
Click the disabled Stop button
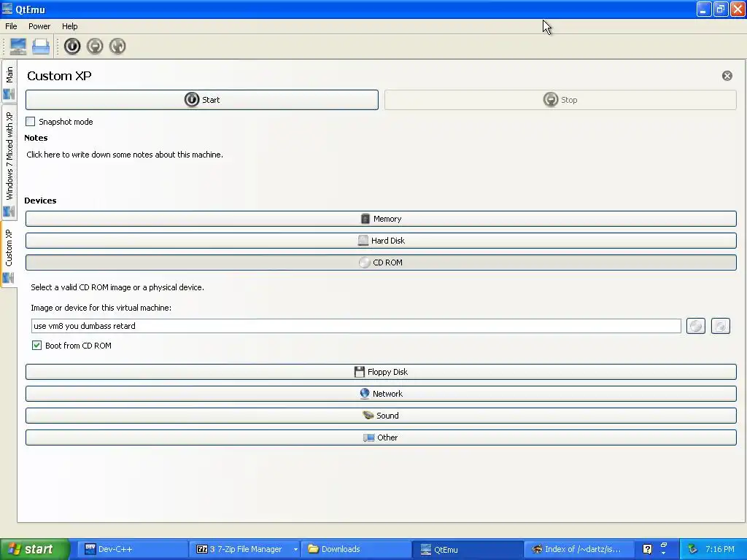click(560, 100)
